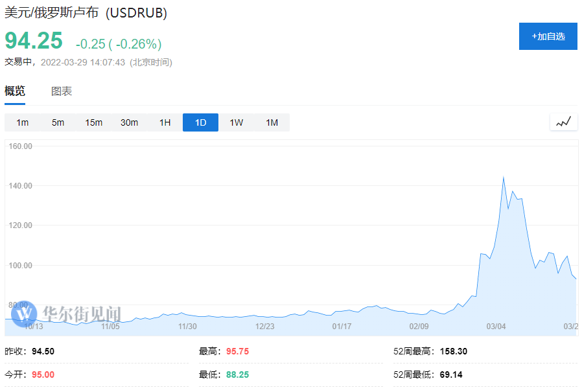Click the timestamp 2022-03-29 14:07:43
This screenshot has width=582, height=392.
click(x=83, y=62)
